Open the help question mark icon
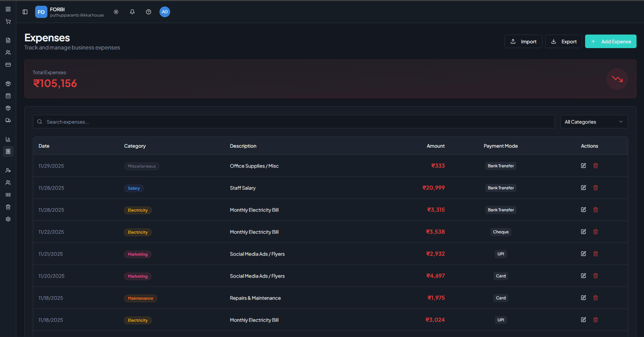Viewport: 644px width, 337px height. (x=149, y=12)
